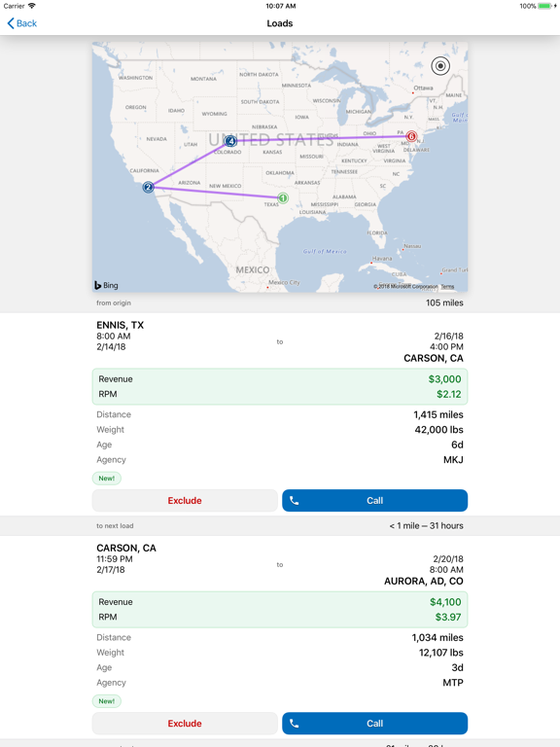This screenshot has height=747, width=560.
Task: Exclude the Carson to Aurora load
Action: (x=185, y=724)
